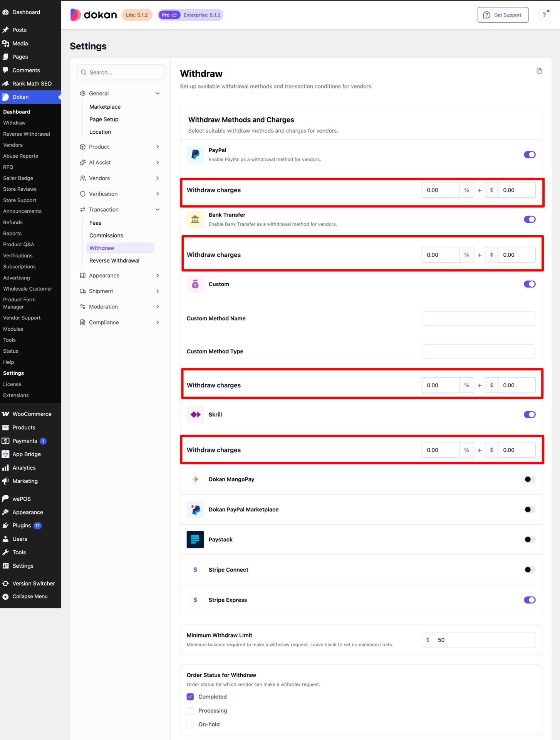The image size is (560, 740).
Task: Expand the Product section chevron
Action: click(x=158, y=147)
